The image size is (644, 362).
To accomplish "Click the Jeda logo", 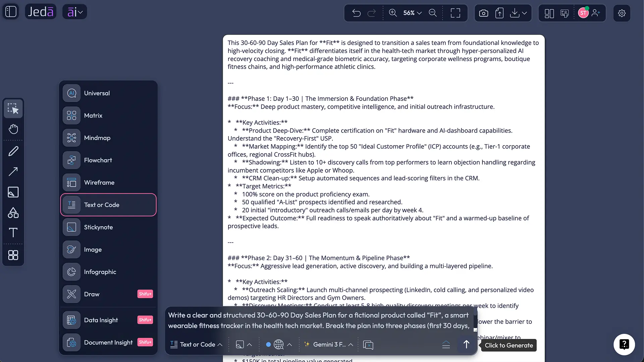I will 41,12.
